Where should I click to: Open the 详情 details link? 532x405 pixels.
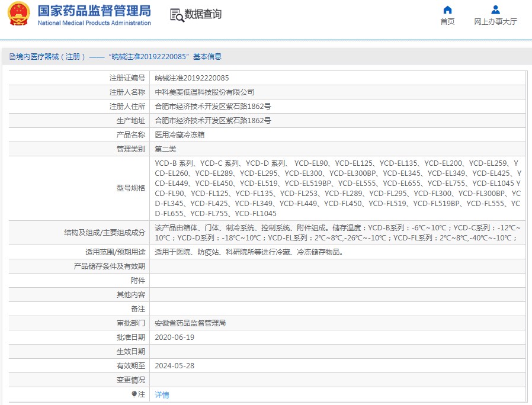click(x=162, y=395)
